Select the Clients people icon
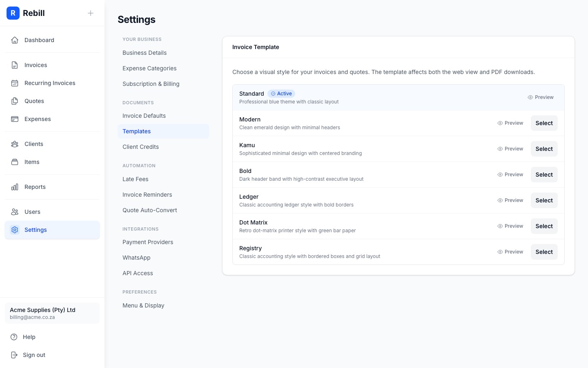 tap(15, 144)
